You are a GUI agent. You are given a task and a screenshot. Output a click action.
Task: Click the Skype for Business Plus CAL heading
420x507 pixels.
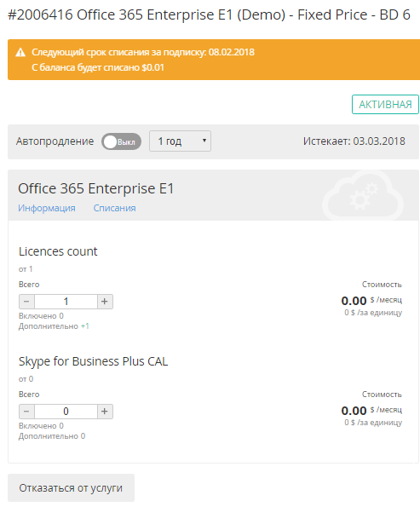click(x=94, y=361)
